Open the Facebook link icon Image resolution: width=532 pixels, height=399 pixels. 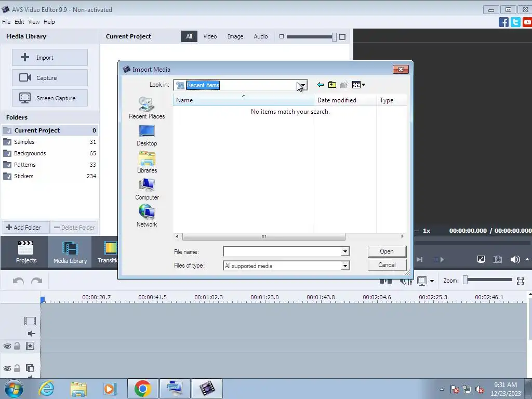(x=503, y=22)
